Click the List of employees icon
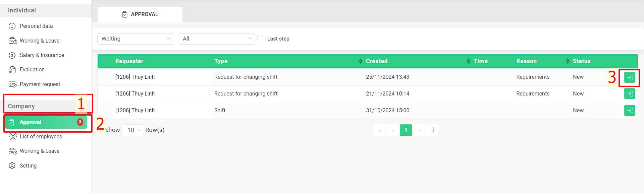Viewport: 644px width, 193px height. coord(13,136)
